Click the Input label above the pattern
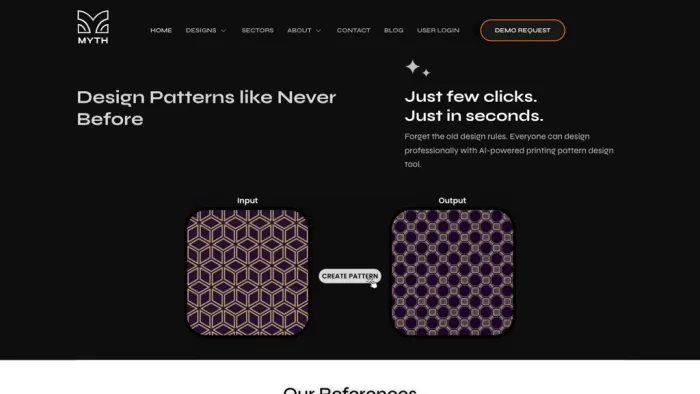700x394 pixels. [247, 201]
